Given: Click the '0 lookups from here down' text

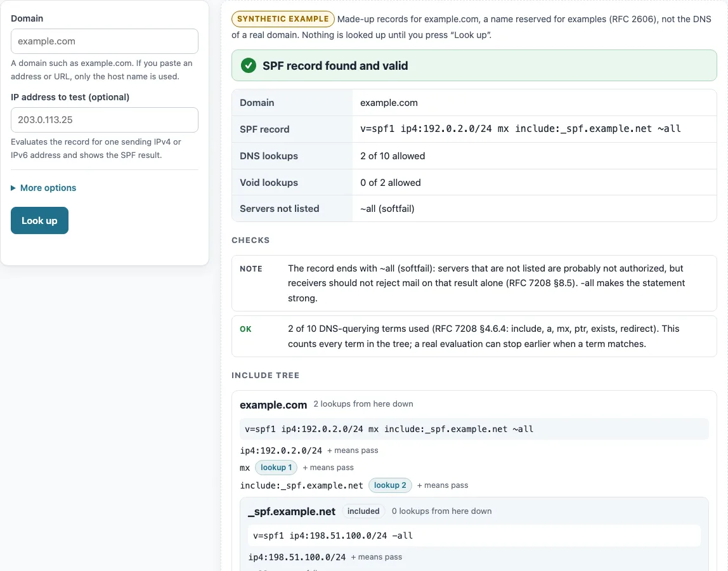Looking at the screenshot, I should pyautogui.click(x=441, y=511).
